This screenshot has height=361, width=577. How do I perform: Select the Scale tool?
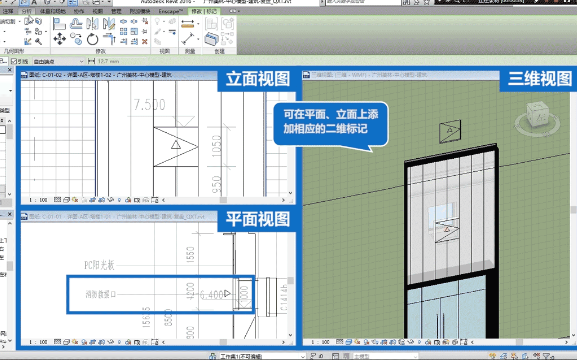tap(134, 32)
